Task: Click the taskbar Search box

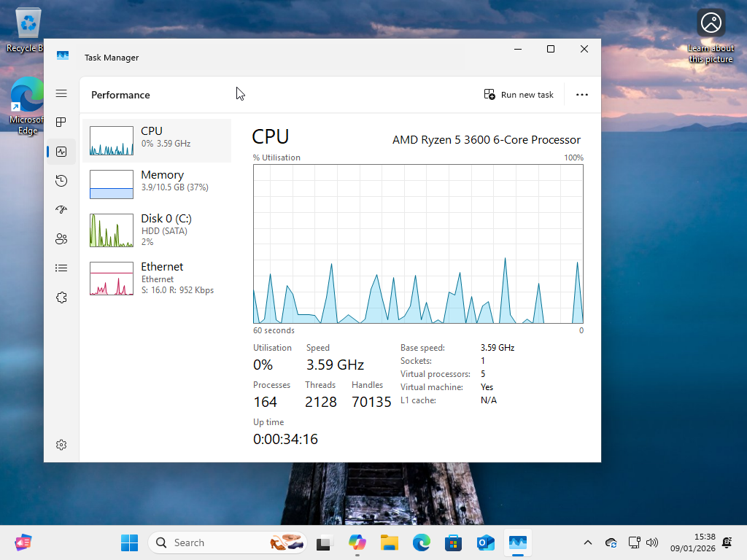Action: 227,542
